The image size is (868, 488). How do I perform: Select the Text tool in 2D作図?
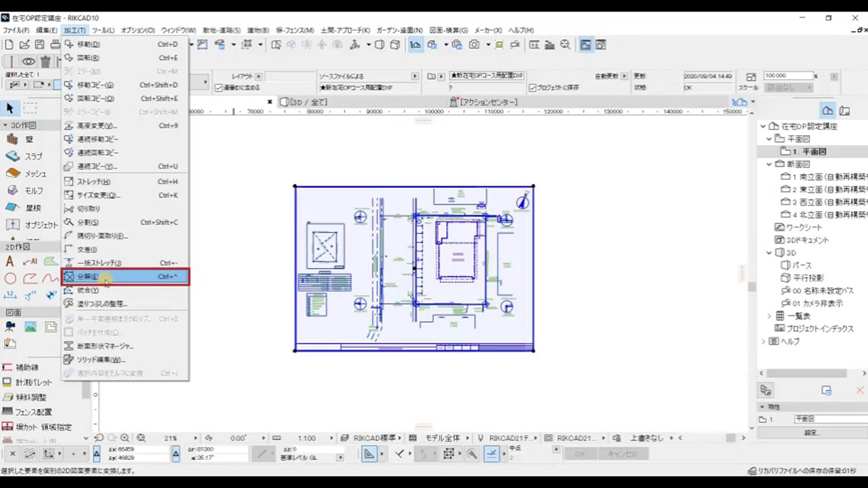coord(10,261)
